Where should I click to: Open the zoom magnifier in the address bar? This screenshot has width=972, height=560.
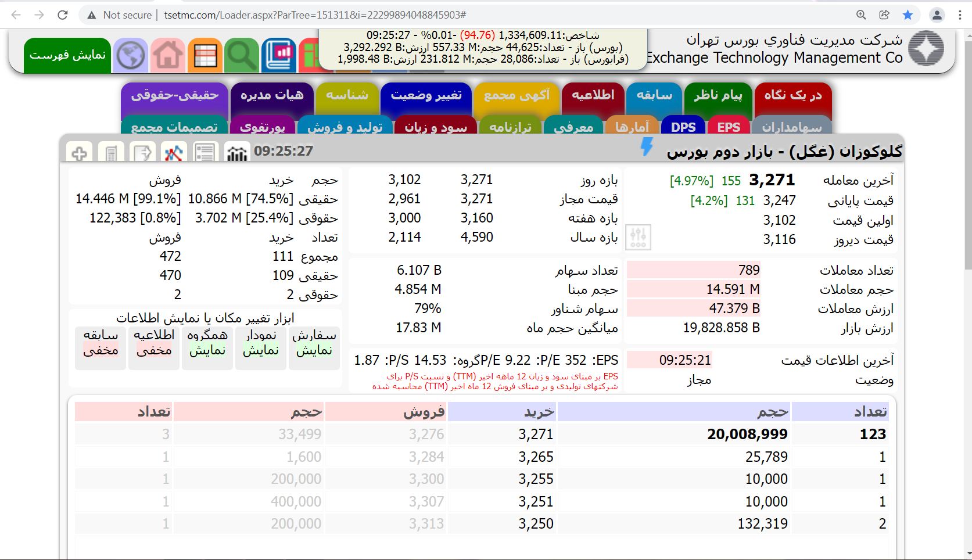[861, 15]
